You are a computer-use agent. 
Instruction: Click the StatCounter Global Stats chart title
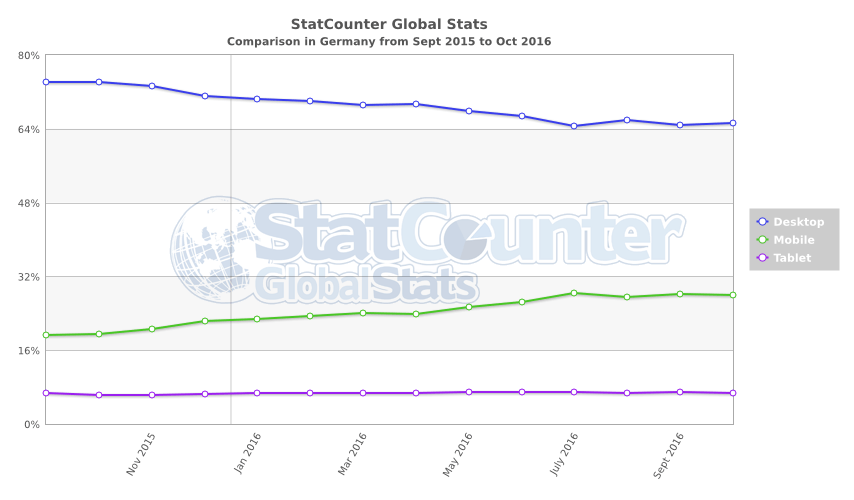pos(389,24)
